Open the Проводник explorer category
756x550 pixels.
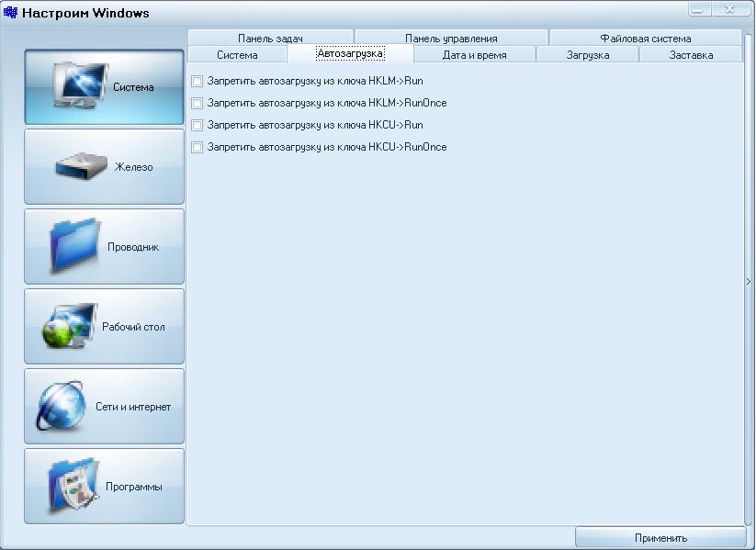tap(104, 247)
